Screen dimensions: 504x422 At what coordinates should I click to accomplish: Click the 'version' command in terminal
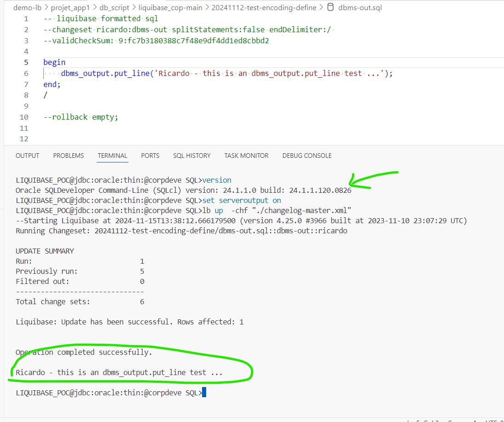coord(217,180)
